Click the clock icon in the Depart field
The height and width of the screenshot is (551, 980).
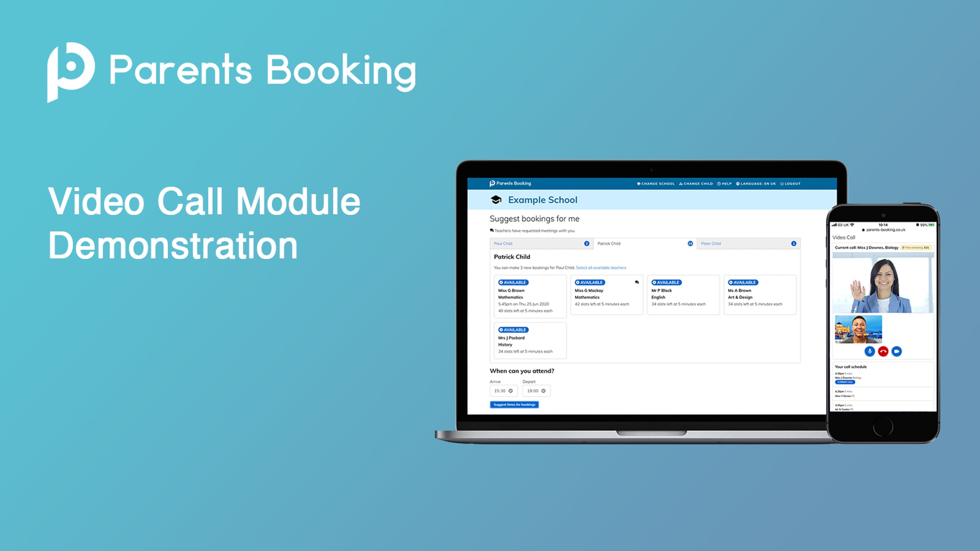click(543, 391)
